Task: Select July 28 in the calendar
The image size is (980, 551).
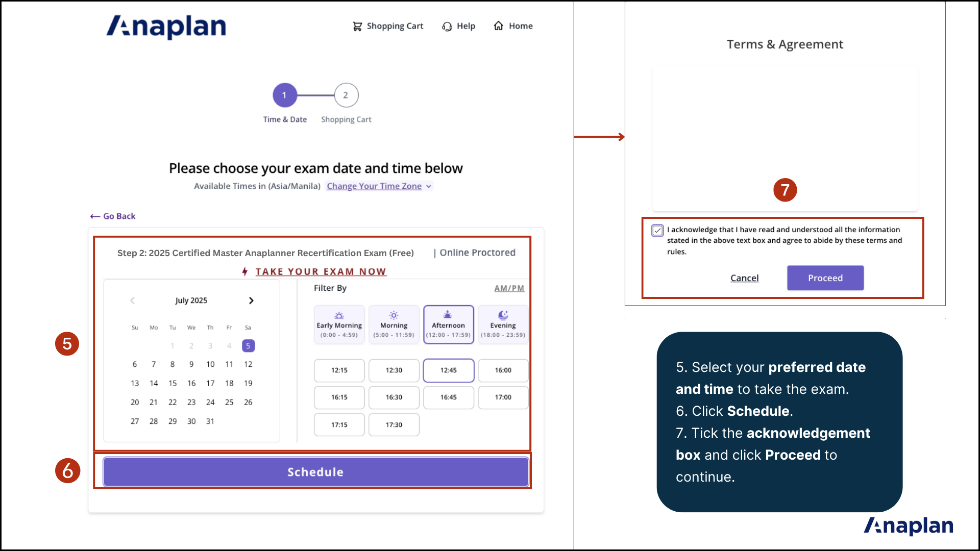Action: coord(154,421)
